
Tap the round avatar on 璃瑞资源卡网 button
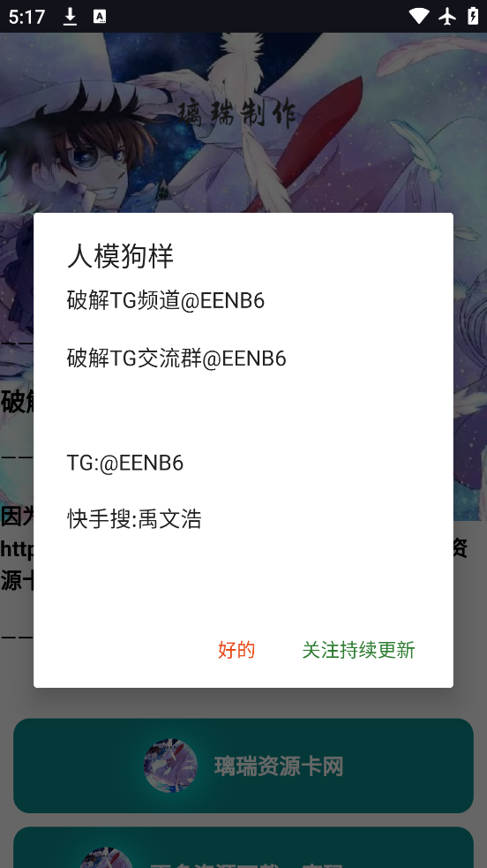[x=170, y=766]
